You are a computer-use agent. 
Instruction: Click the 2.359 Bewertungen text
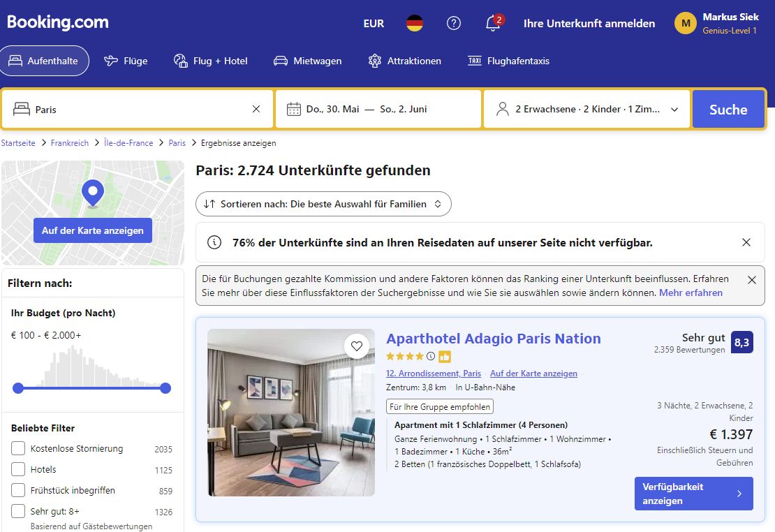click(690, 350)
